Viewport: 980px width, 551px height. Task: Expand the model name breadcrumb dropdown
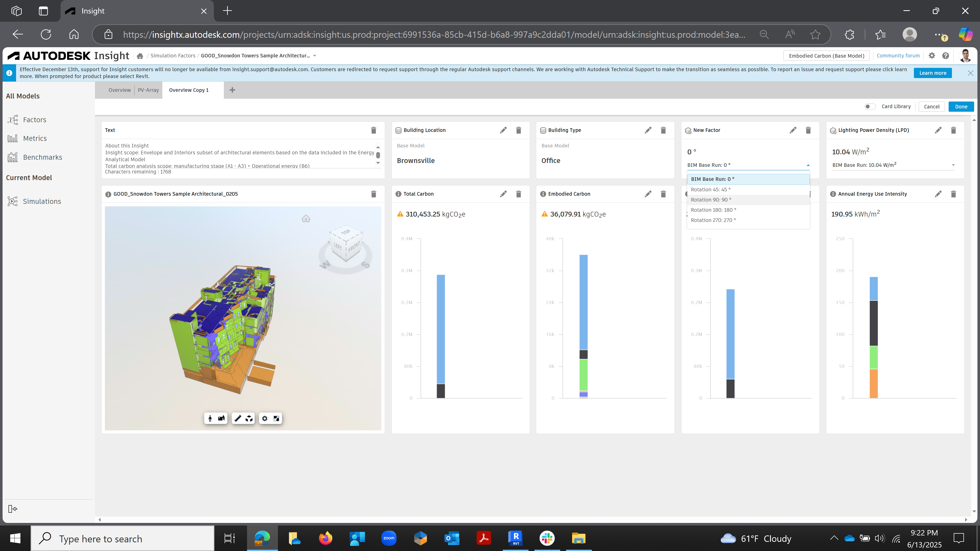[x=315, y=56]
